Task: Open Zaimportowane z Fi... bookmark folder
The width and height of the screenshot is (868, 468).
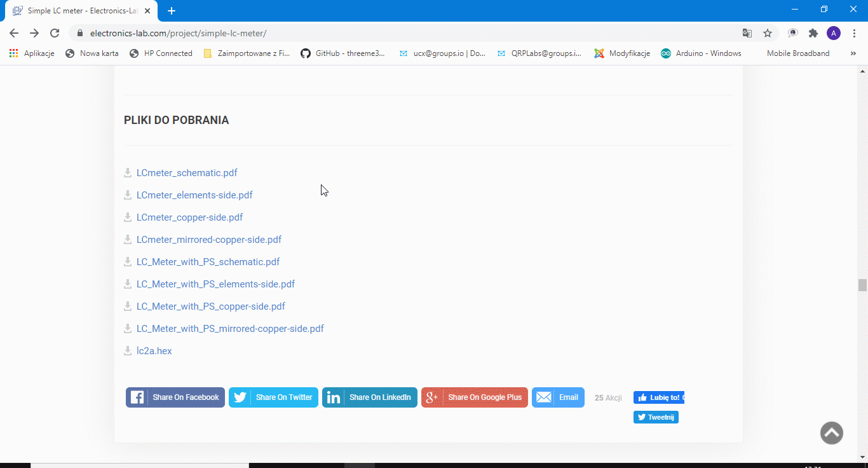Action: [x=247, y=53]
